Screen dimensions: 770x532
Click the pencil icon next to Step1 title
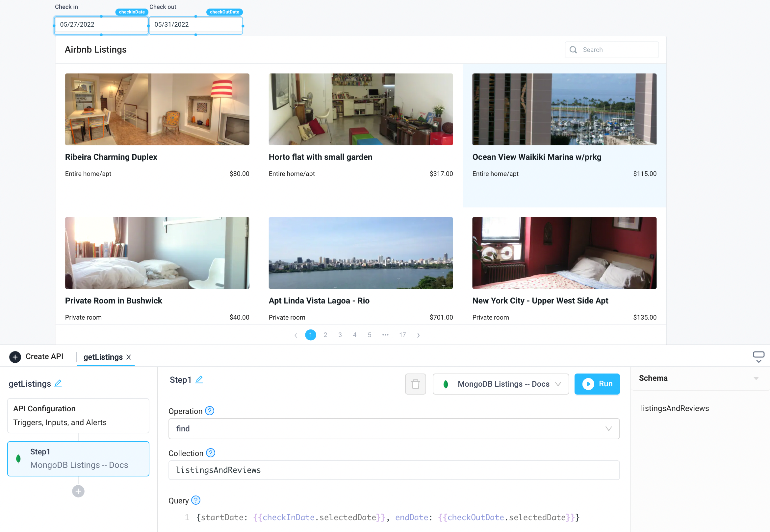click(199, 379)
